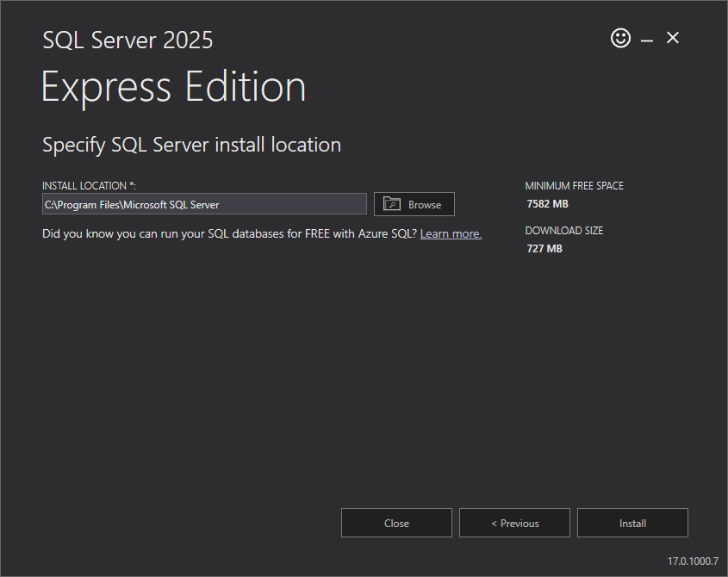Go back with the Previous button
The height and width of the screenshot is (577, 728).
coord(514,523)
